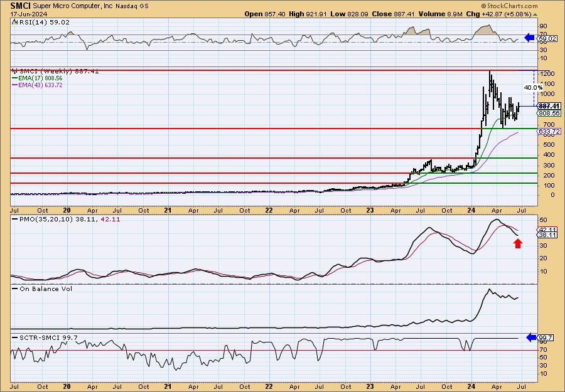Click the year '23' label under the price panel
This screenshot has width=565, height=392.
pos(370,211)
